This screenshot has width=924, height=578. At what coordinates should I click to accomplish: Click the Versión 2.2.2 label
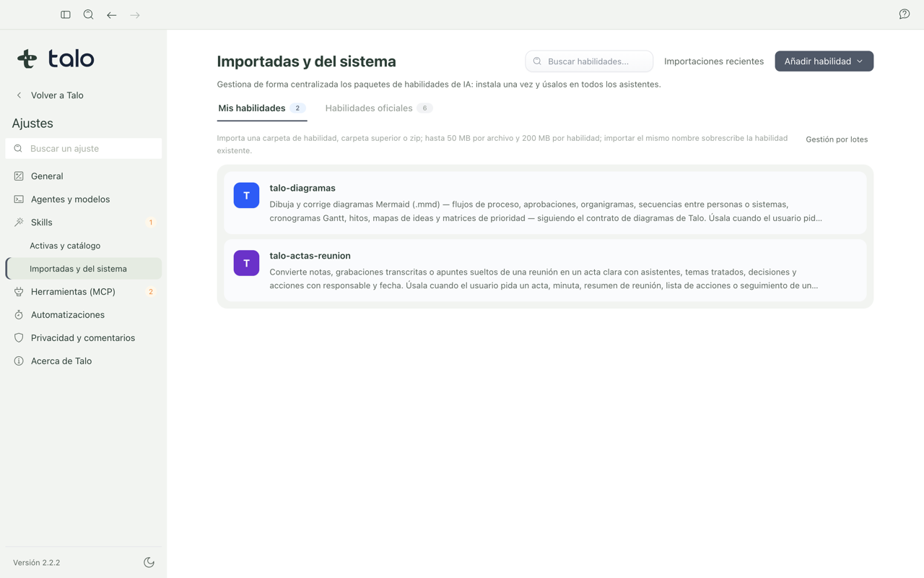click(36, 563)
